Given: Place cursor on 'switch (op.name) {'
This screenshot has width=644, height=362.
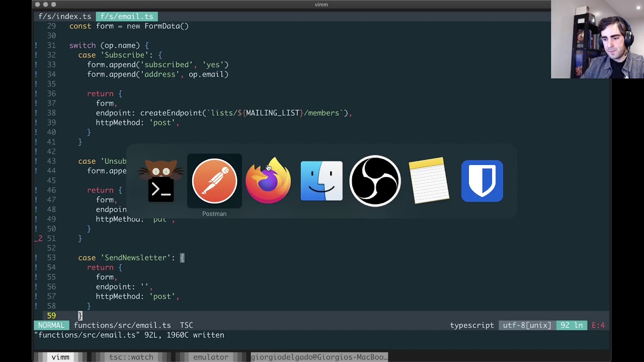Looking at the screenshot, I should (x=109, y=45).
